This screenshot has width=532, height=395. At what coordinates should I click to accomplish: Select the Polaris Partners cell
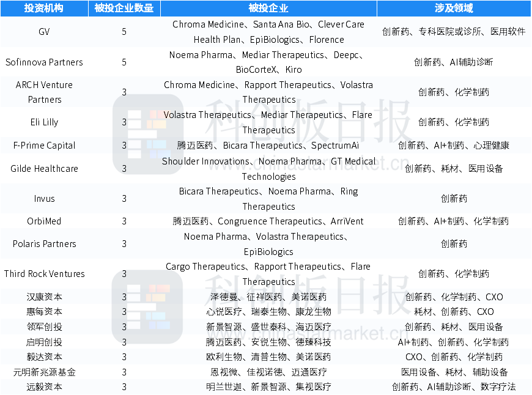pyautogui.click(x=44, y=244)
